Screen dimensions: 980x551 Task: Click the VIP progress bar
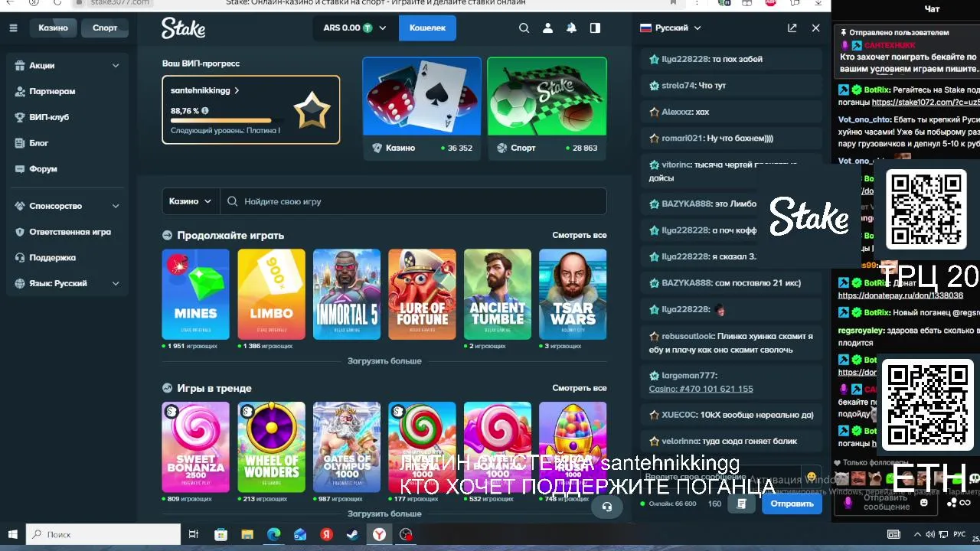225,120
